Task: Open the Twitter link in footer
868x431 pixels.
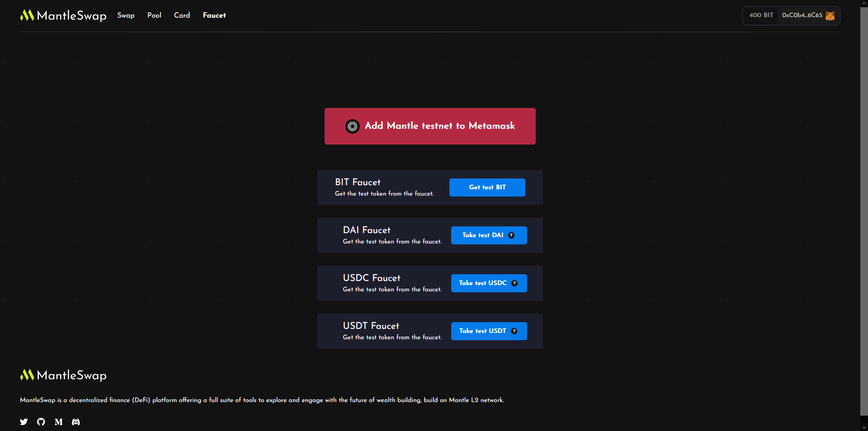Action: click(x=24, y=422)
